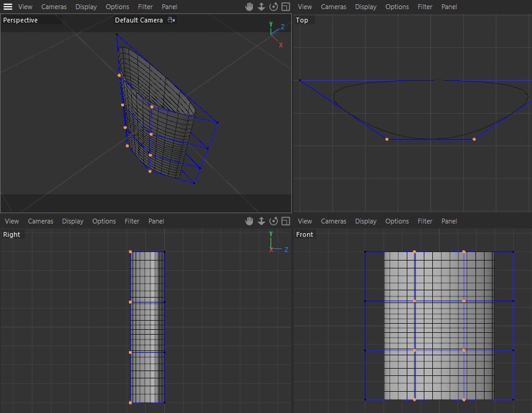Image resolution: width=532 pixels, height=413 pixels.
Task: Open Display menu in Top viewport
Action: point(365,7)
